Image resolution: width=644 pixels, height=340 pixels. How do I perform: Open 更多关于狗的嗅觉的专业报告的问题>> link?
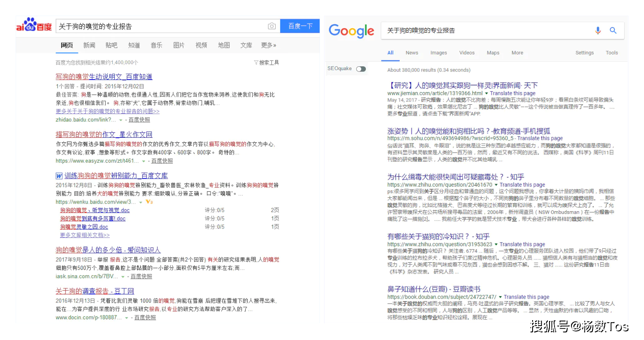pyautogui.click(x=108, y=112)
